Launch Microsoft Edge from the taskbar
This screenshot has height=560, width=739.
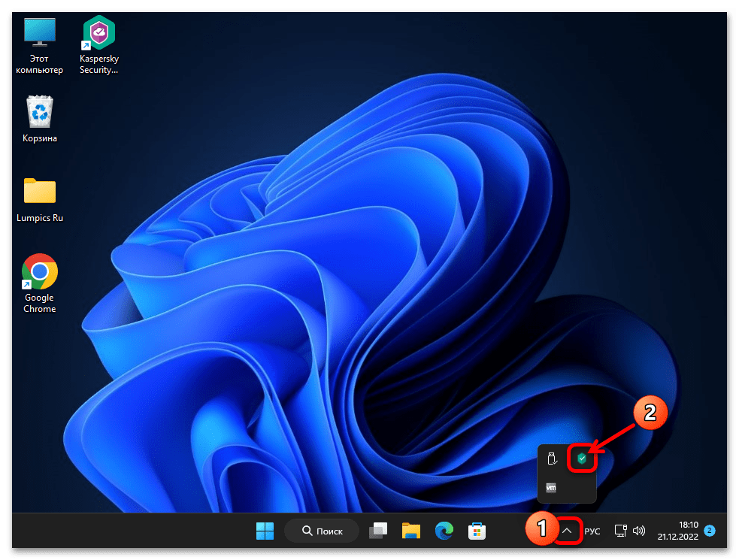point(444,531)
